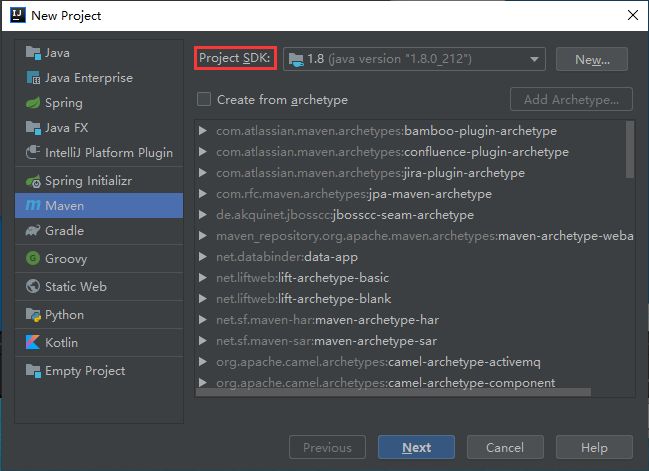Click the archetype list vertical scrollbar
The height and width of the screenshot is (471, 649).
coord(630,149)
